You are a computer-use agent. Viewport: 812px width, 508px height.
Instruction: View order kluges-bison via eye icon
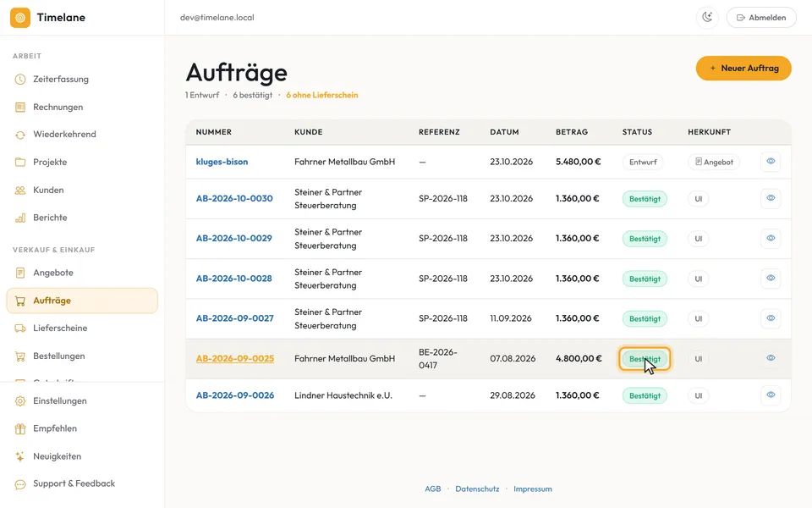(771, 161)
